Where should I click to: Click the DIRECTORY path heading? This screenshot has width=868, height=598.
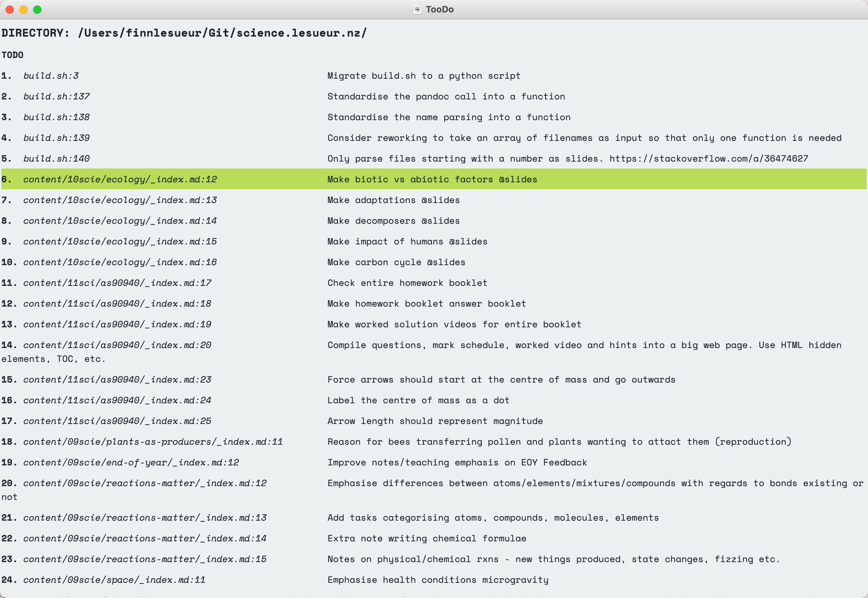184,33
